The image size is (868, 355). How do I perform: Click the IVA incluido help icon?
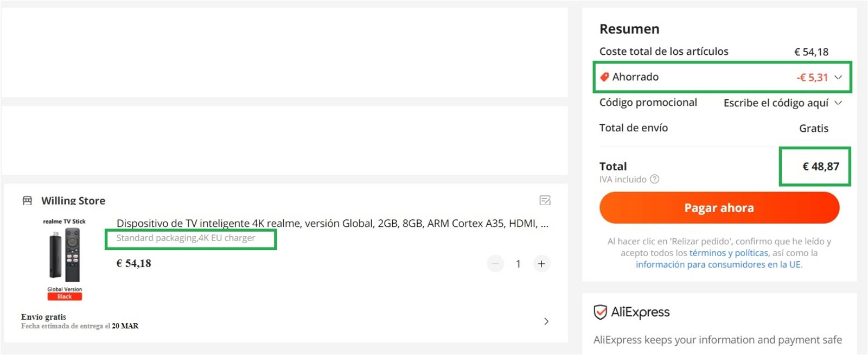pos(655,179)
